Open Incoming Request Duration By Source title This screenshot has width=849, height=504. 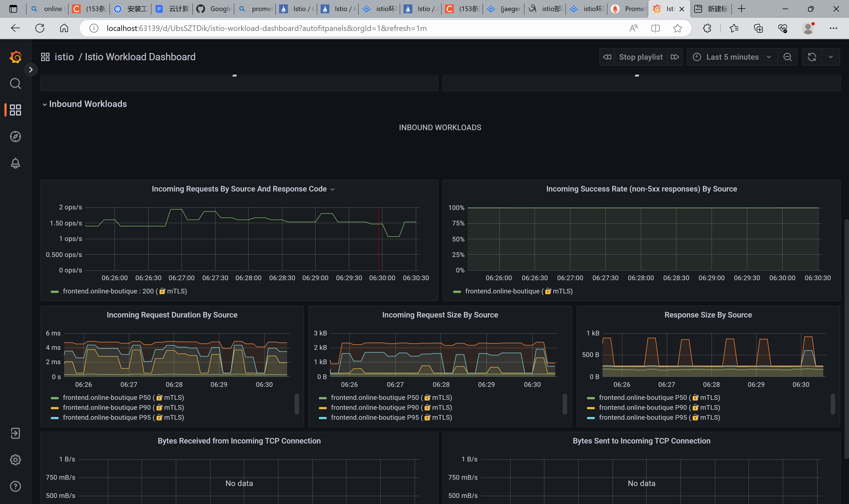(x=172, y=315)
